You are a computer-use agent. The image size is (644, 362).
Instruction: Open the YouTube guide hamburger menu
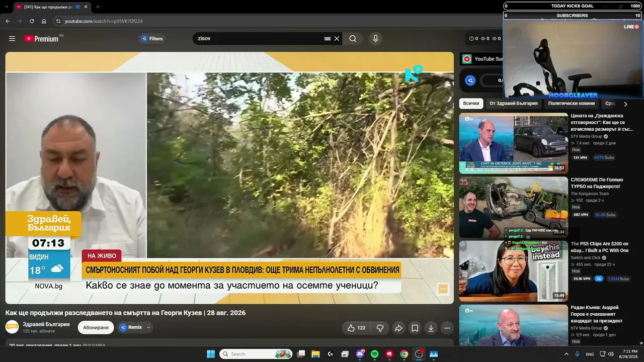click(12, 39)
